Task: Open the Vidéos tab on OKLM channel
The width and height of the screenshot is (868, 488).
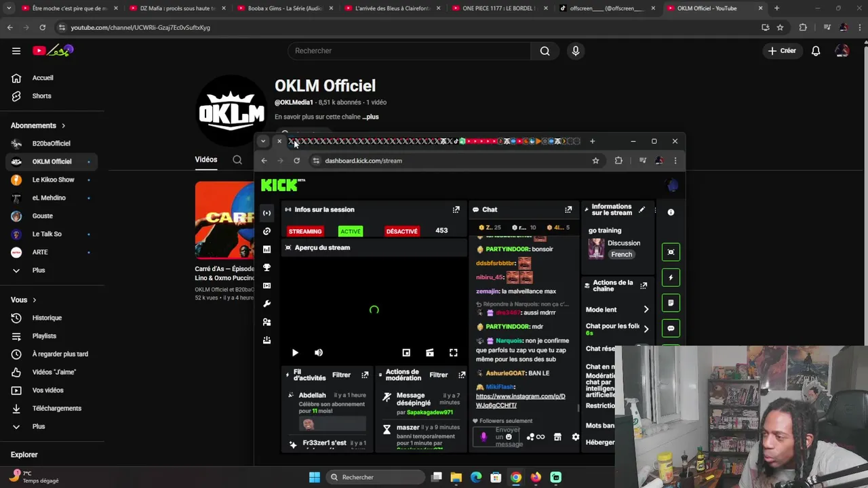Action: pyautogui.click(x=206, y=159)
